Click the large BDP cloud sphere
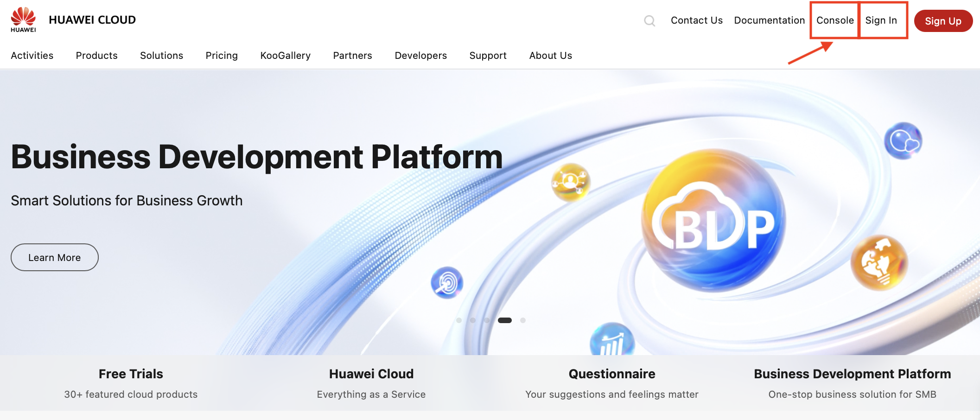 pos(713,221)
